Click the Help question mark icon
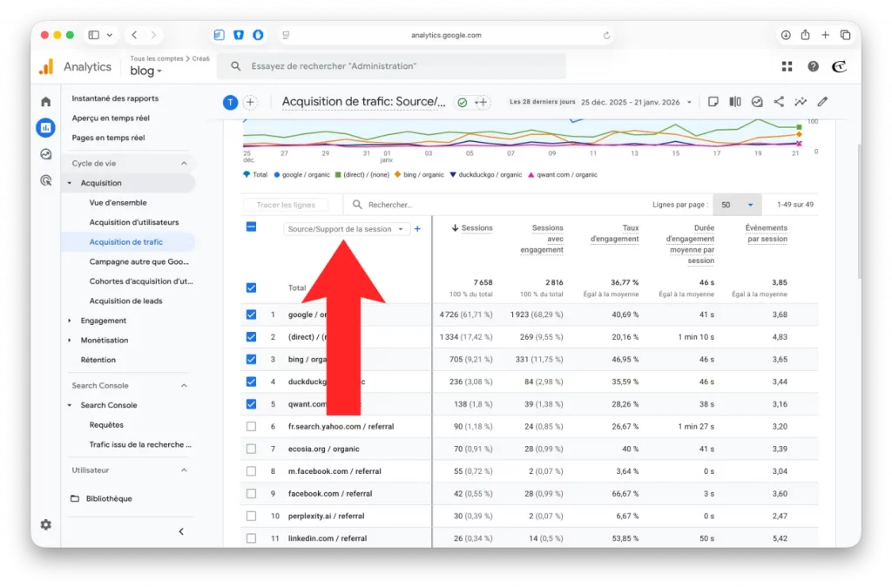This screenshot has height=588, width=892. click(x=813, y=66)
